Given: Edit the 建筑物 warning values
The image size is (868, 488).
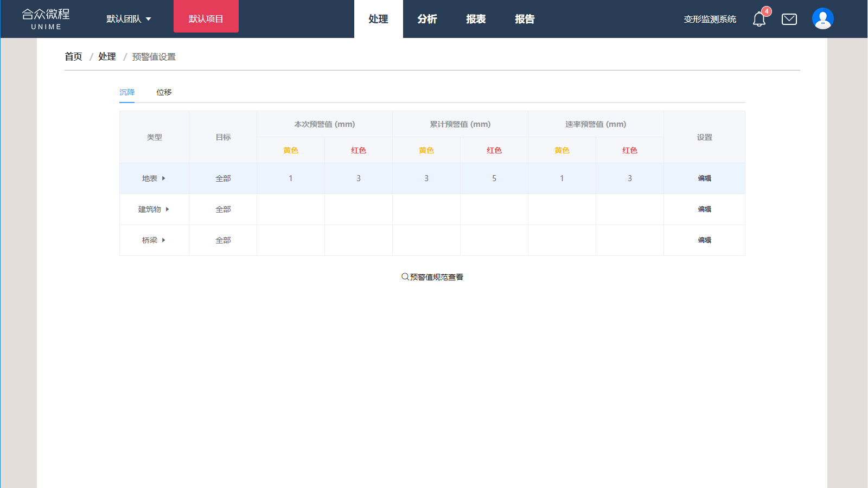Looking at the screenshot, I should pyautogui.click(x=704, y=209).
